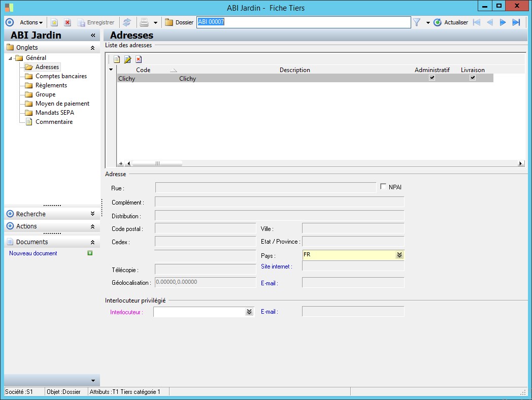This screenshot has width=532, height=400.
Task: Click the Dossier input field
Action: coord(303,22)
